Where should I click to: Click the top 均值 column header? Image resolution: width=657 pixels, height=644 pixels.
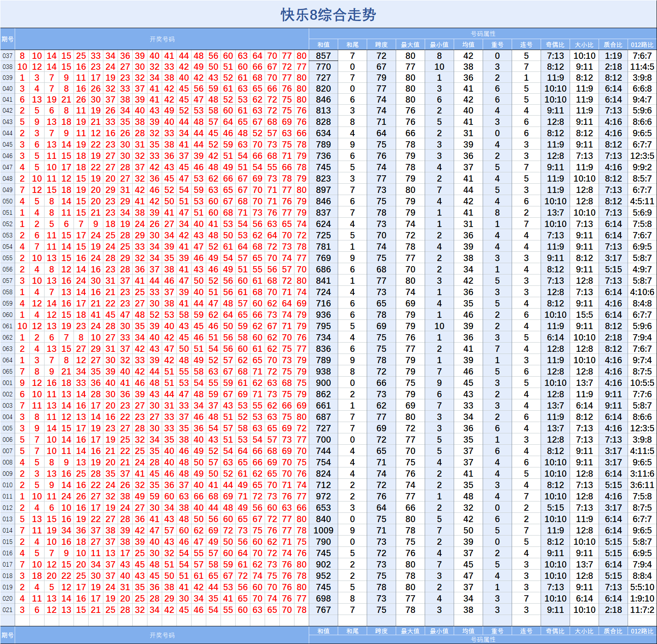pos(468,45)
